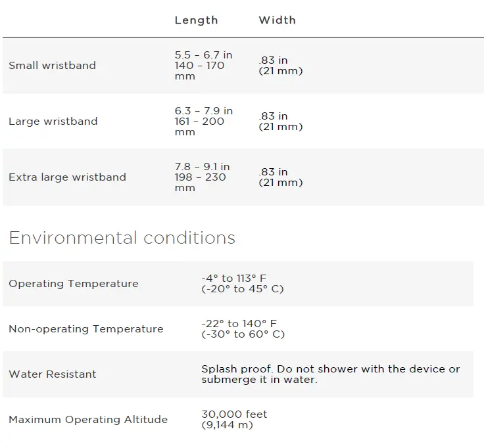Select the Water Resistant label
484x448 pixels.
53,374
